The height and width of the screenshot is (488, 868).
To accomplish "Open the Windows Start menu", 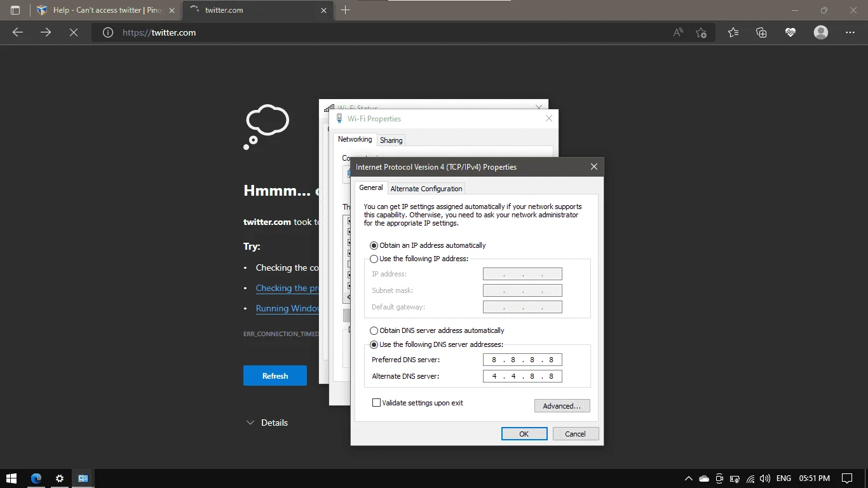I will [x=11, y=478].
